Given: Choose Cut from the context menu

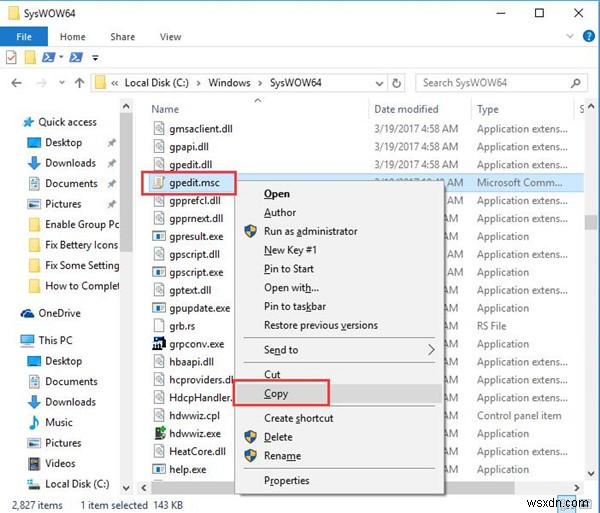Looking at the screenshot, I should [x=272, y=374].
